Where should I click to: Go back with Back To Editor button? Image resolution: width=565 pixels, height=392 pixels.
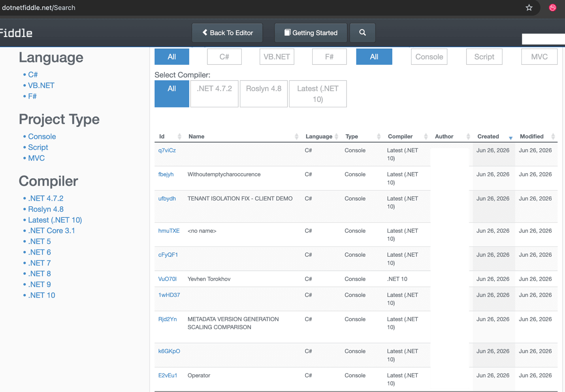tap(227, 33)
